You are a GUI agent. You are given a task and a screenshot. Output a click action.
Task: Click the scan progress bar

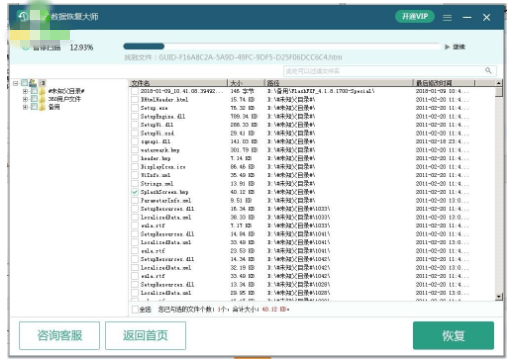point(282,46)
